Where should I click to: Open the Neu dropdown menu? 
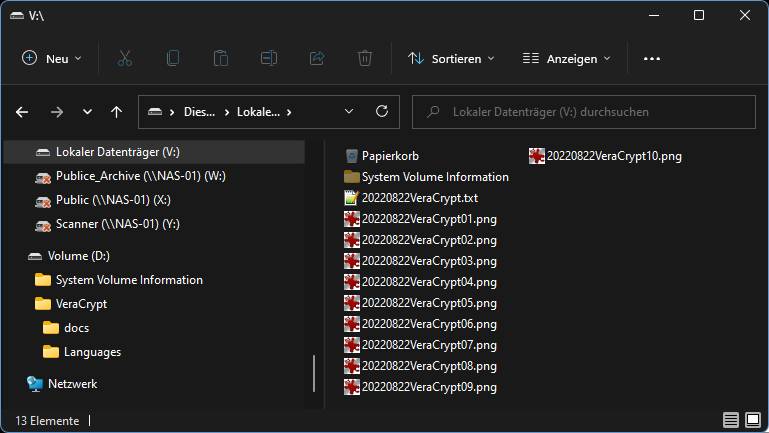point(52,59)
